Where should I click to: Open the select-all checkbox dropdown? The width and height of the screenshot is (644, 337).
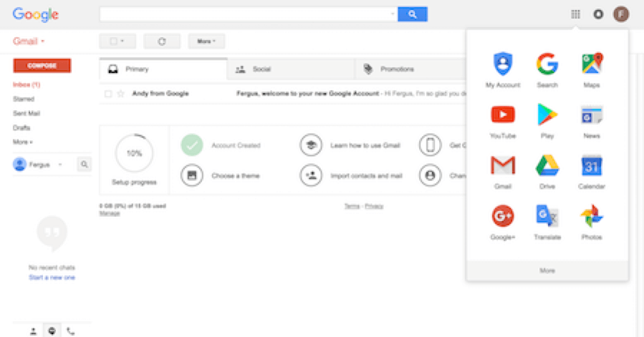click(x=117, y=41)
